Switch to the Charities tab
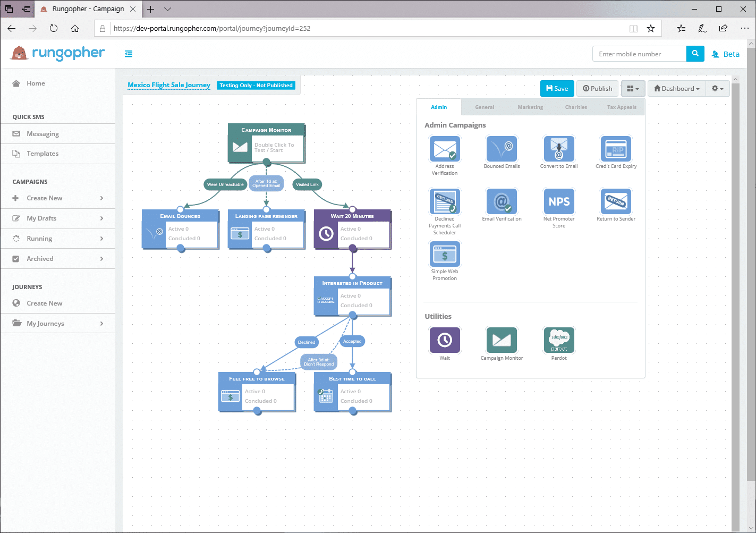Image resolution: width=756 pixels, height=533 pixels. coord(576,107)
